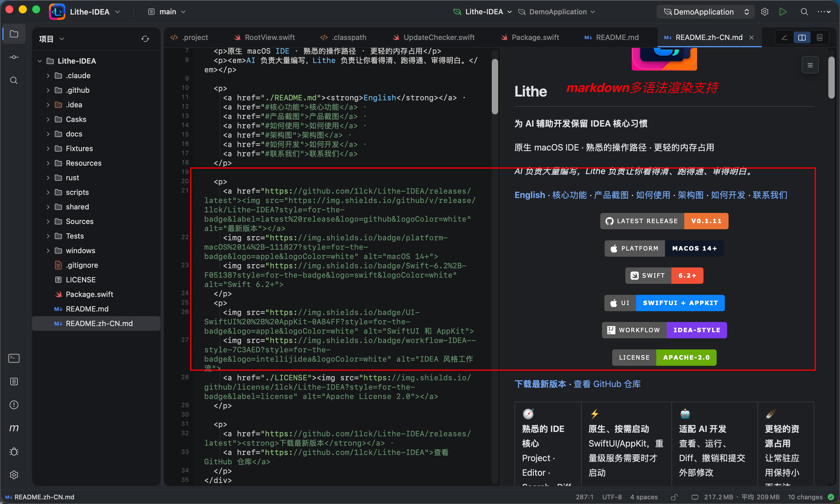
Task: Expand the .github folder
Action: coord(48,90)
